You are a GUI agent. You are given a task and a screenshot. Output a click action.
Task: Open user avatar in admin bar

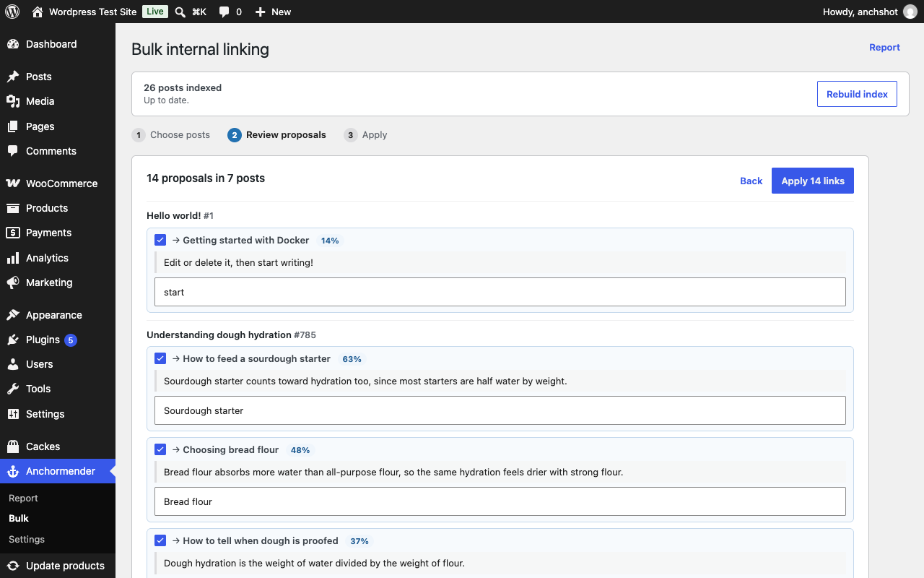tap(910, 12)
